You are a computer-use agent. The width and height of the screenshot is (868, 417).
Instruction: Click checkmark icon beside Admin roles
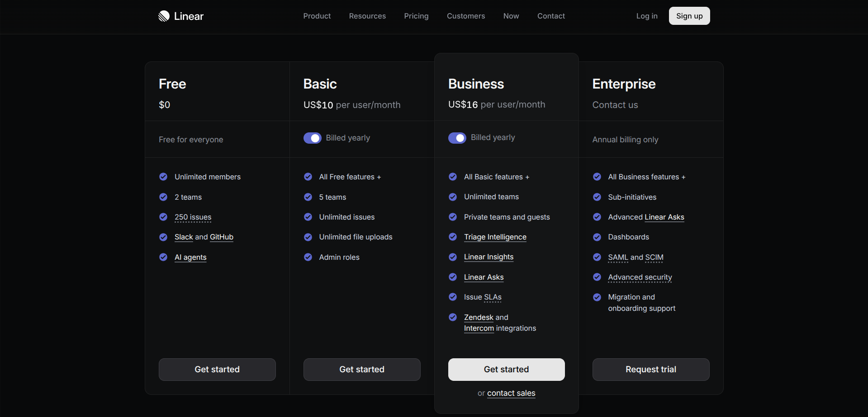(x=308, y=257)
